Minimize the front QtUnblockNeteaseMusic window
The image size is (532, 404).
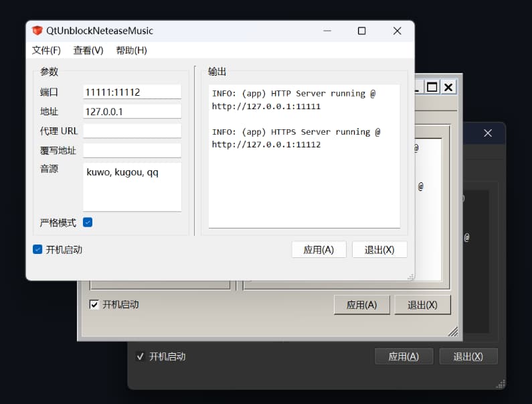pos(327,31)
